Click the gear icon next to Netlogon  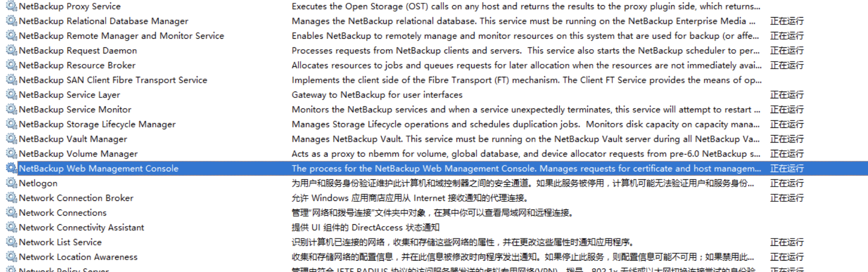[x=11, y=183]
